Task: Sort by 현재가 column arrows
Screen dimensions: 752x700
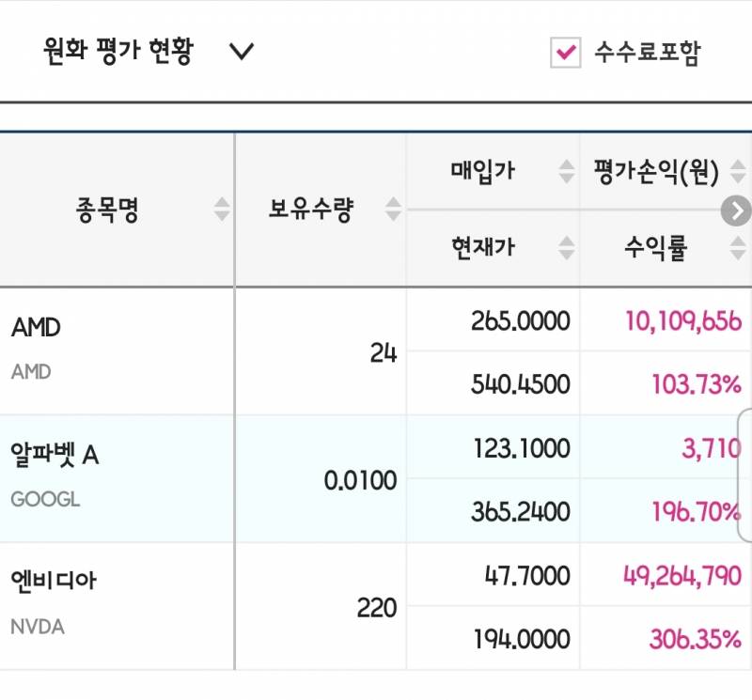Action: 567,247
